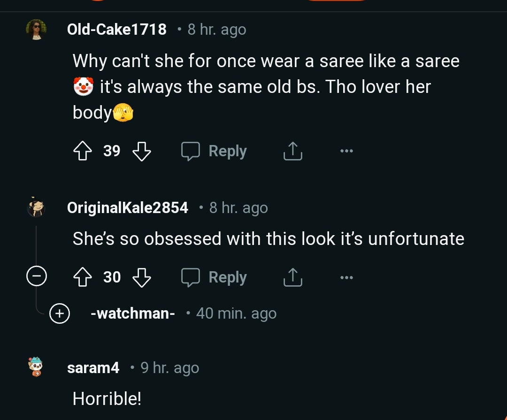Upvote OriginalKale2854's comment
This screenshot has width=507, height=420.
[x=83, y=277]
